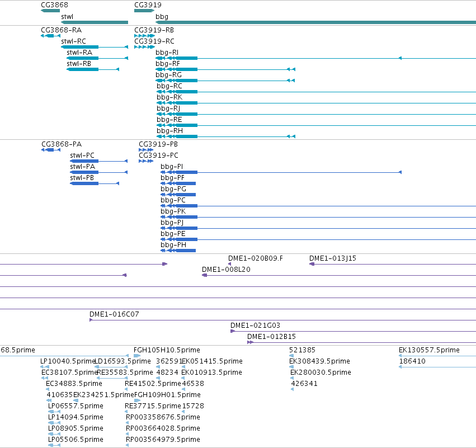Image resolution: width=476 pixels, height=448 pixels.
Task: Select protein CG3868-PA
Action: (x=62, y=144)
